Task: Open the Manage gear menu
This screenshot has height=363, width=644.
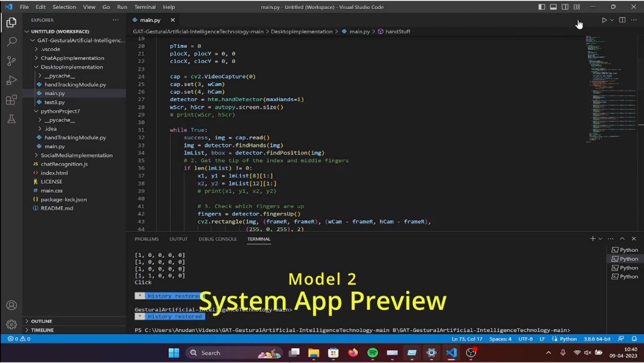Action: (11, 324)
